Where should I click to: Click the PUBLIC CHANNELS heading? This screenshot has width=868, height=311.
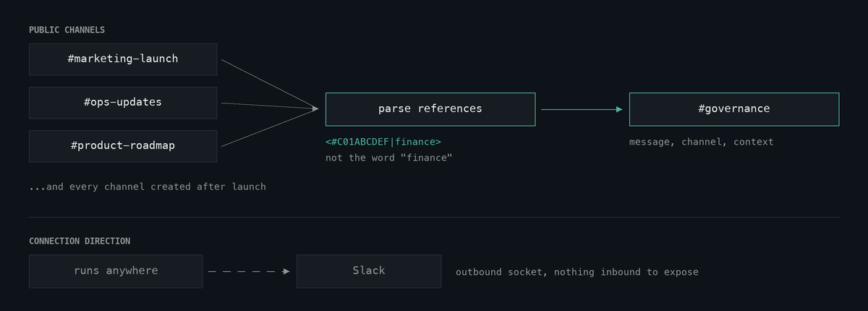tap(67, 30)
